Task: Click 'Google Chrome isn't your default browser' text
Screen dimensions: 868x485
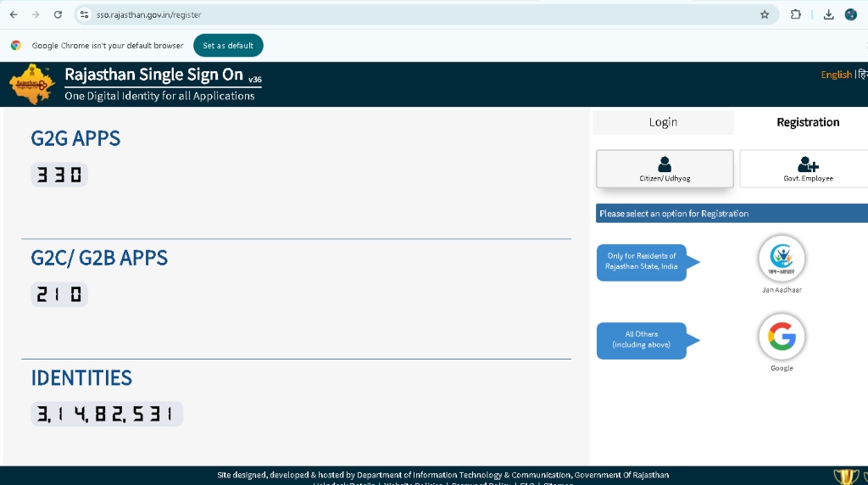Action: coord(108,46)
